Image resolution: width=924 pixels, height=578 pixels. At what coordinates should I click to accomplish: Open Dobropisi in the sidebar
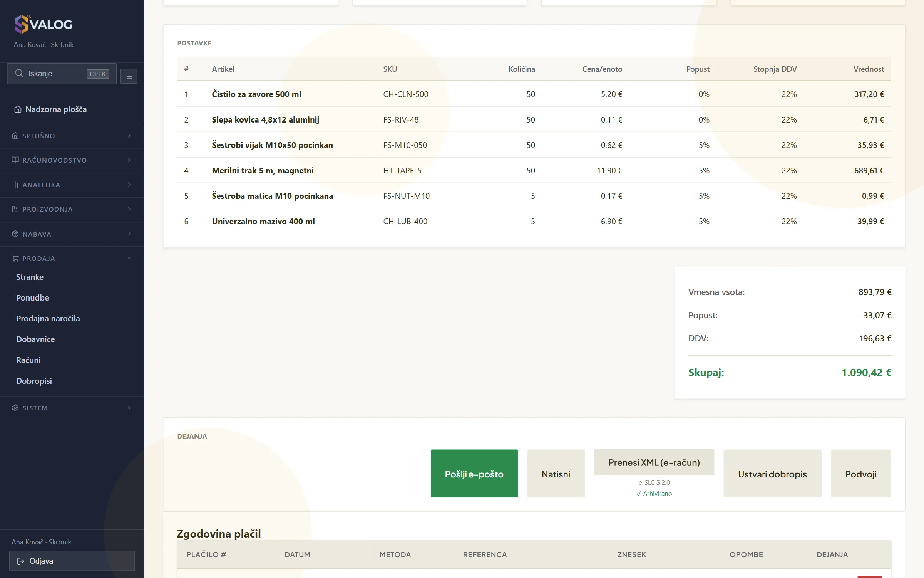(34, 381)
